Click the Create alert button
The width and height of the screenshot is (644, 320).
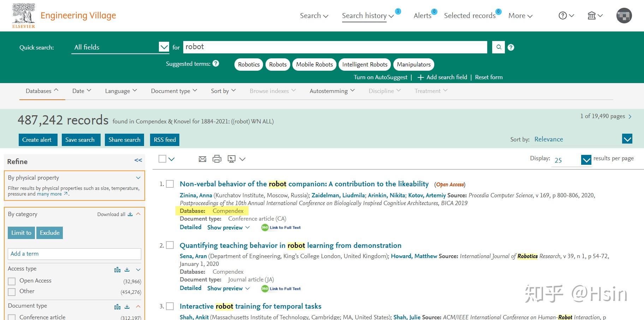tap(38, 140)
